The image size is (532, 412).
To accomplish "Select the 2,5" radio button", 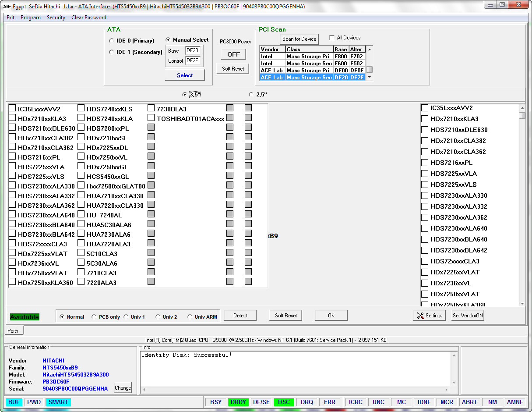I will (251, 94).
